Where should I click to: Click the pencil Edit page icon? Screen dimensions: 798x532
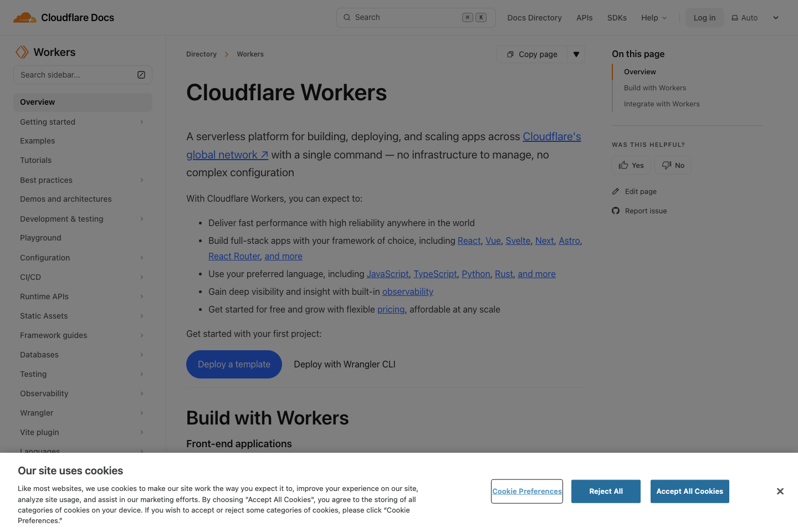(616, 191)
